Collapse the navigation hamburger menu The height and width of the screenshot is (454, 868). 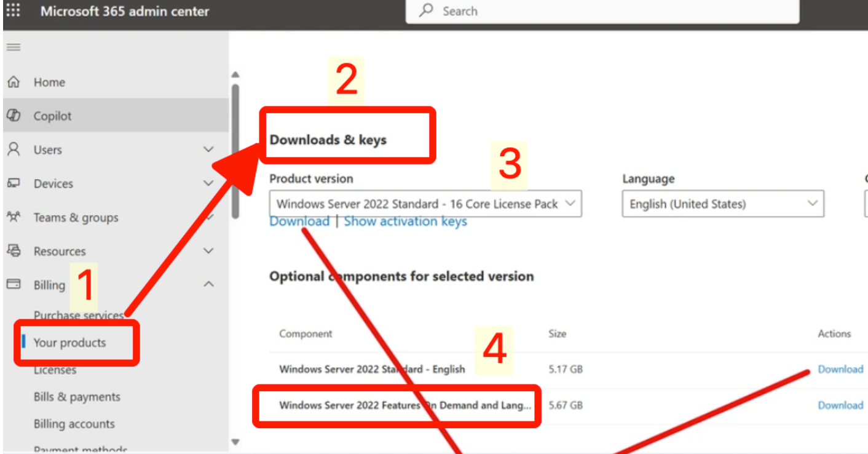click(14, 47)
